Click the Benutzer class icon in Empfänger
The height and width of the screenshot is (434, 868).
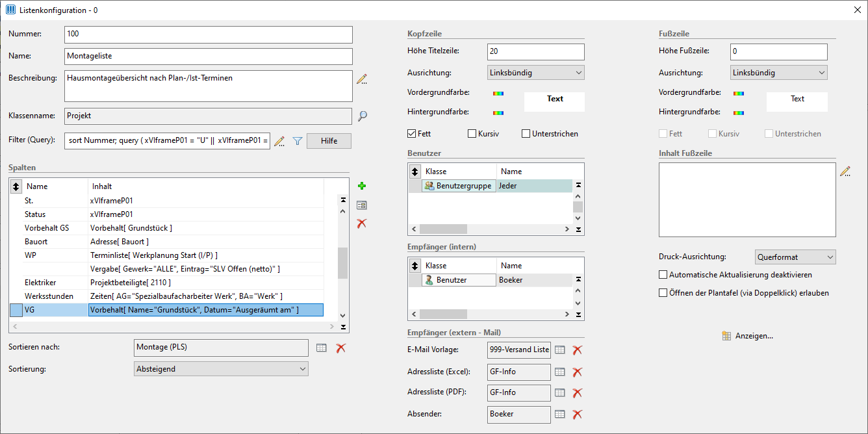tap(429, 280)
